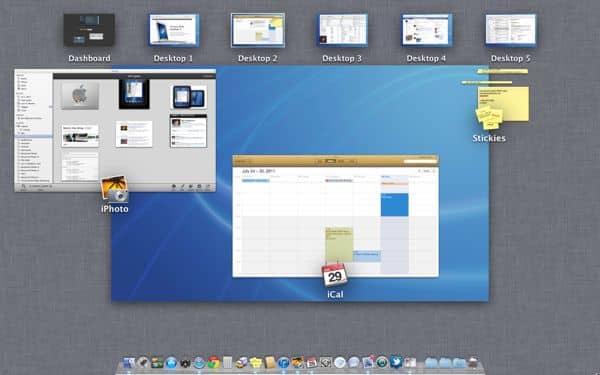600x375 pixels.
Task: Open Finder from the Dock
Action: [x=129, y=362]
